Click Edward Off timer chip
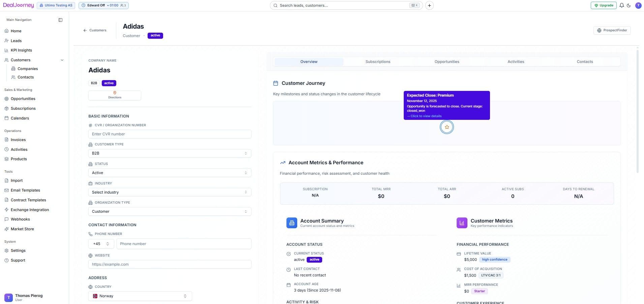The height and width of the screenshot is (304, 644). 103,5
